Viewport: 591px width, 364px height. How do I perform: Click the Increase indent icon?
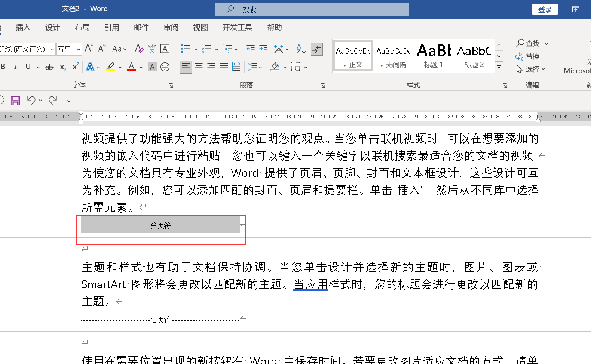pos(263,49)
